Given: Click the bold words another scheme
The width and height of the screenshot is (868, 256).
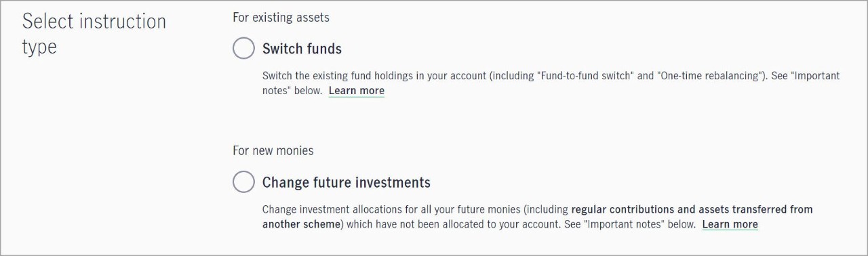Looking at the screenshot, I should (301, 224).
